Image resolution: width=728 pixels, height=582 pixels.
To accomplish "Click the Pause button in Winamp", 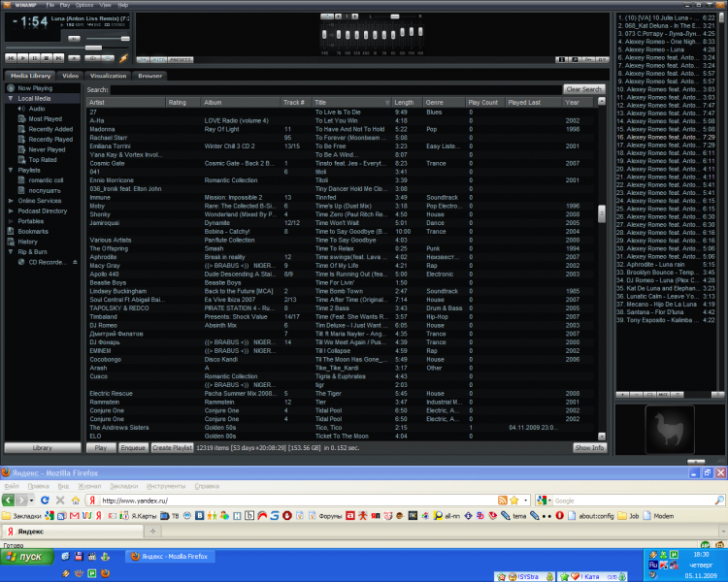I will 34,58.
